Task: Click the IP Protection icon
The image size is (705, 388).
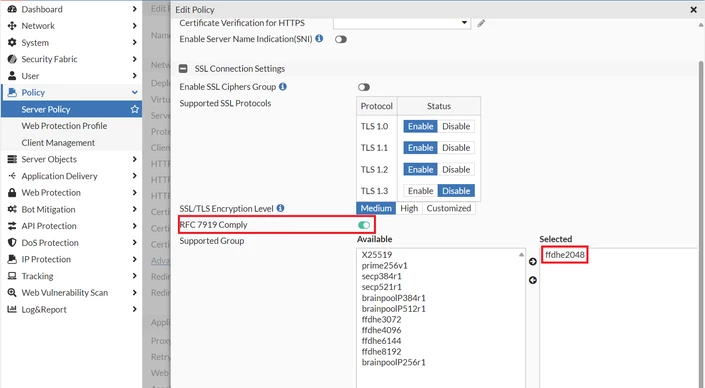Action: [x=12, y=259]
